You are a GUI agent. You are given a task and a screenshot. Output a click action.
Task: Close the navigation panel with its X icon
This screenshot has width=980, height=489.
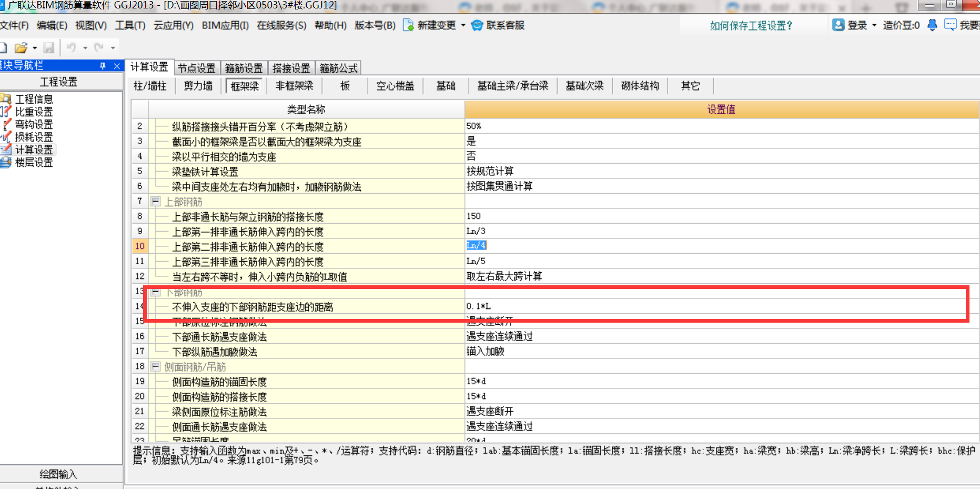117,66
